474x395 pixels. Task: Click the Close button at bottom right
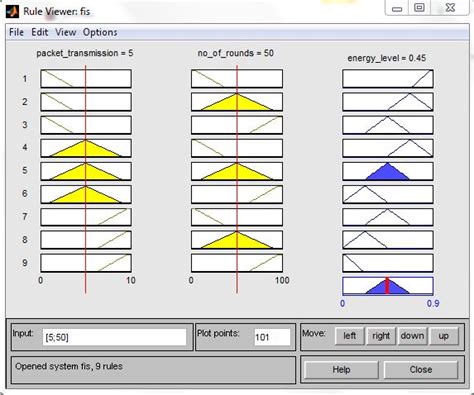[421, 370]
